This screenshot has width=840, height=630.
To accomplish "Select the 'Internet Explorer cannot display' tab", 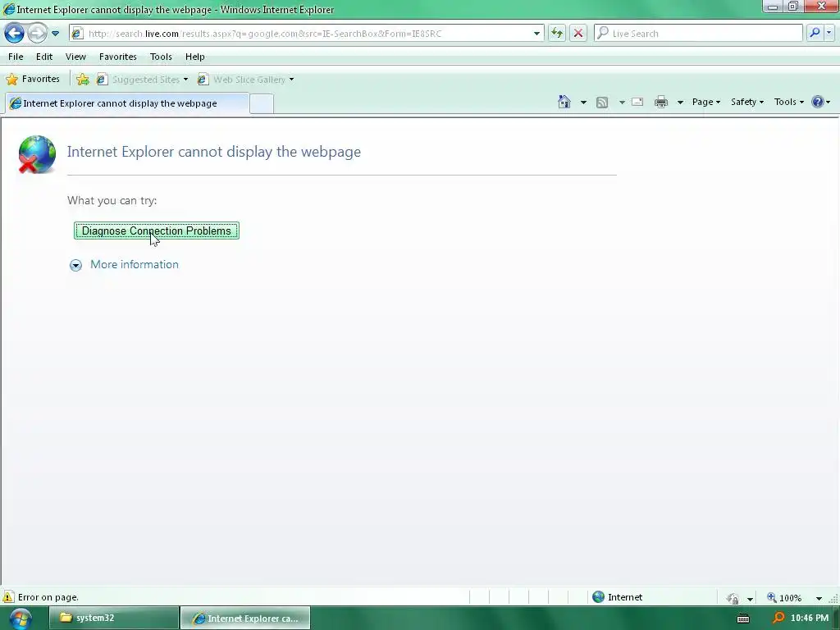I will (127, 103).
